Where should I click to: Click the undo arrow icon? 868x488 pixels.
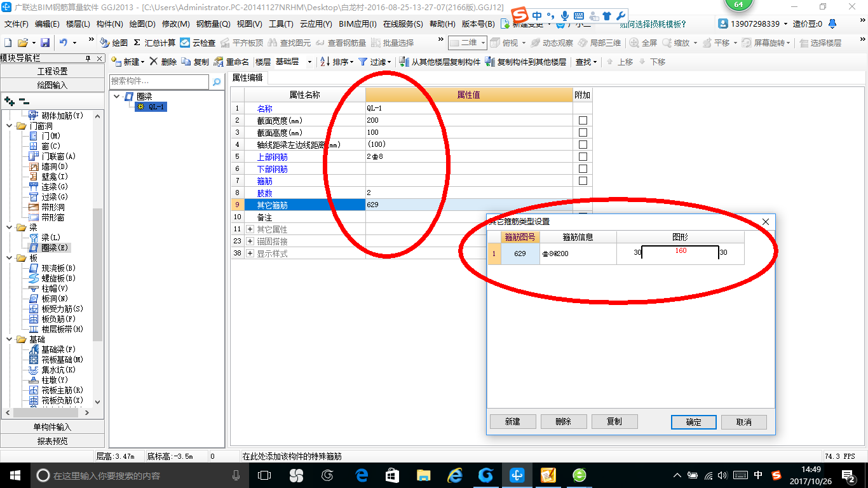click(x=64, y=43)
